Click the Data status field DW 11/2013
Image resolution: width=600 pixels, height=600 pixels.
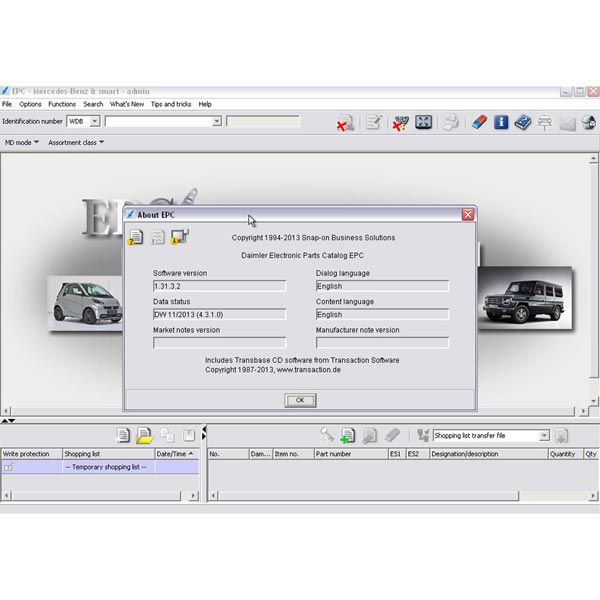point(219,315)
